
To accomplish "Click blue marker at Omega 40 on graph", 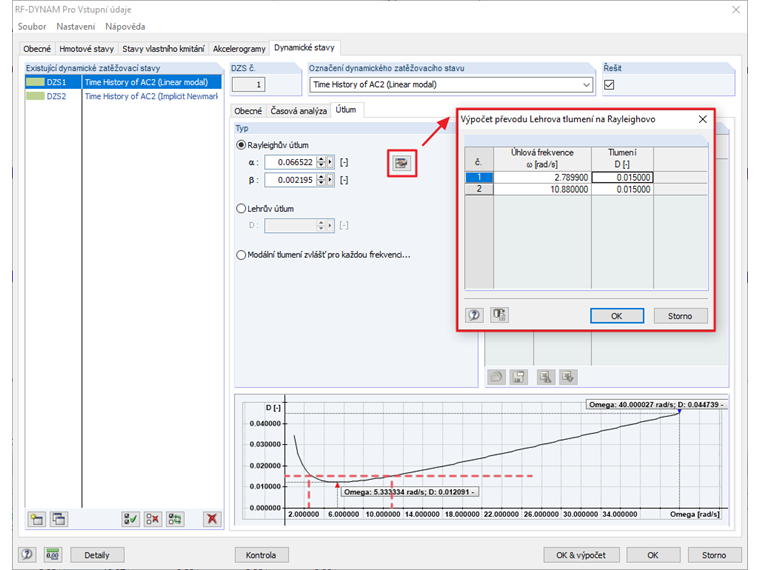I will pos(680,412).
